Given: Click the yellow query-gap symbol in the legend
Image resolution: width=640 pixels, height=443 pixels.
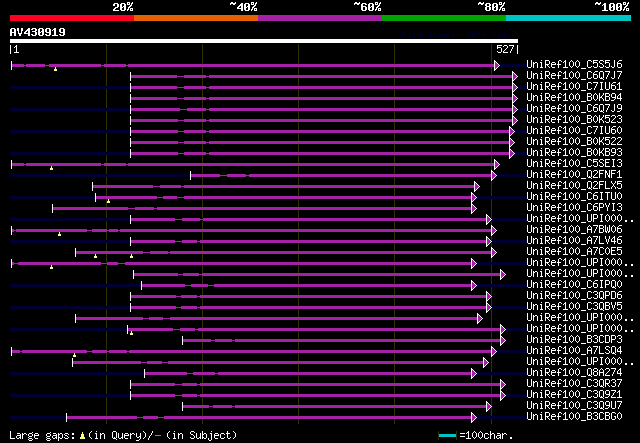Looking at the screenshot, I should point(82,436).
